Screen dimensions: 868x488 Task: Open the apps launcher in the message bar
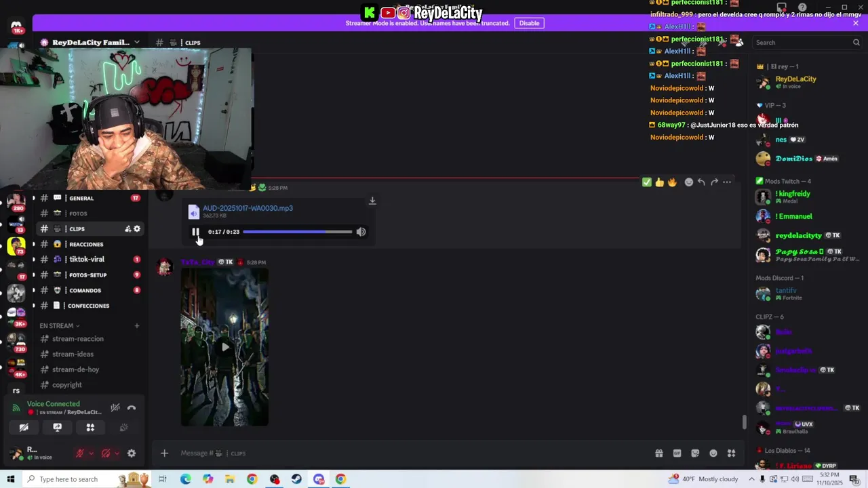[x=732, y=453]
